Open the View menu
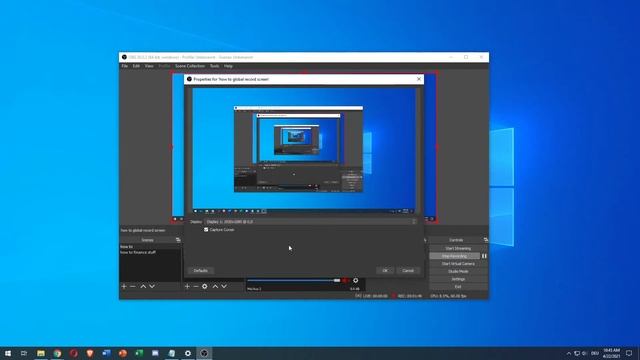640x360 pixels. point(149,66)
